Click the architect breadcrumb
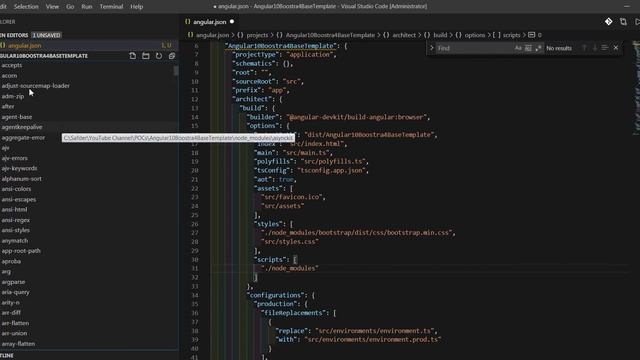 click(404, 35)
